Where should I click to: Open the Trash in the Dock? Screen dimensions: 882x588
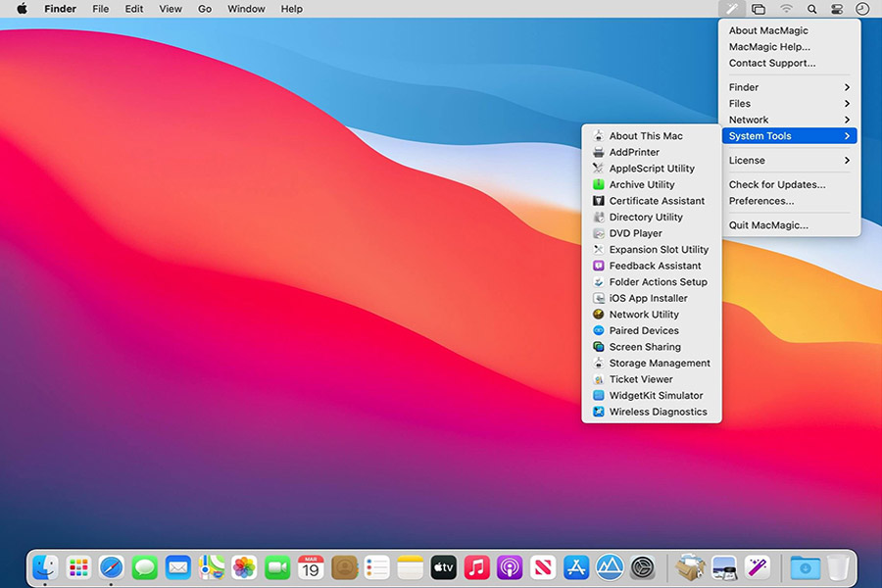tap(839, 566)
